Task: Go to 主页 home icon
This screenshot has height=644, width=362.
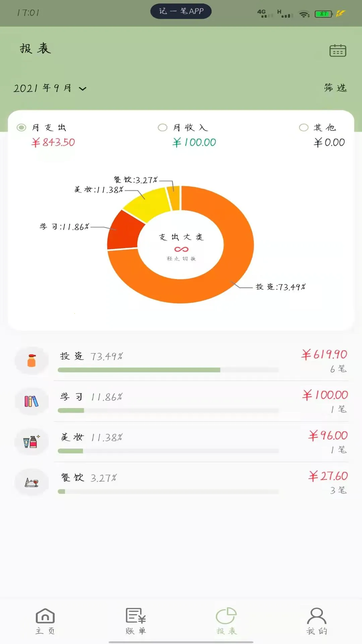Action: point(45,616)
